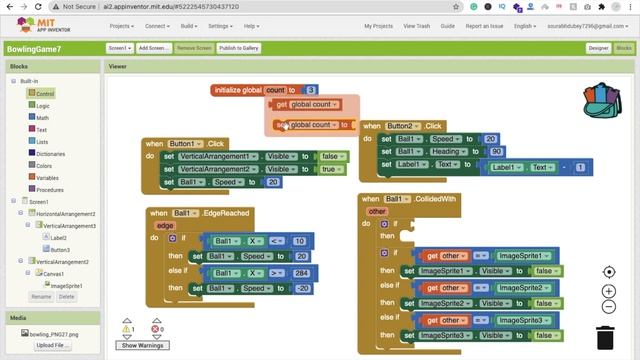Click Publish to Gallery button
This screenshot has height=360, width=640.
coord(239,48)
